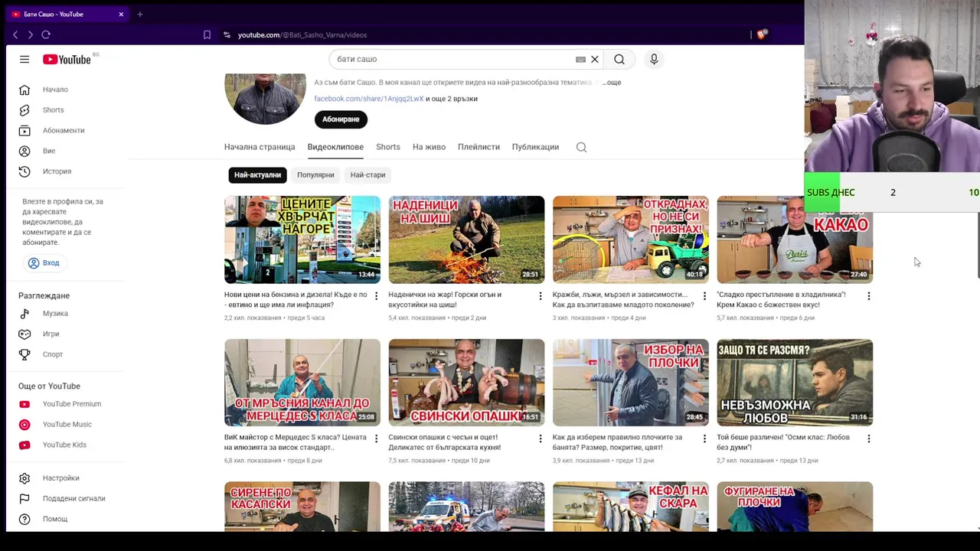
Task: Open options menu for 'Нови цени на бензина' video
Action: pos(376,296)
